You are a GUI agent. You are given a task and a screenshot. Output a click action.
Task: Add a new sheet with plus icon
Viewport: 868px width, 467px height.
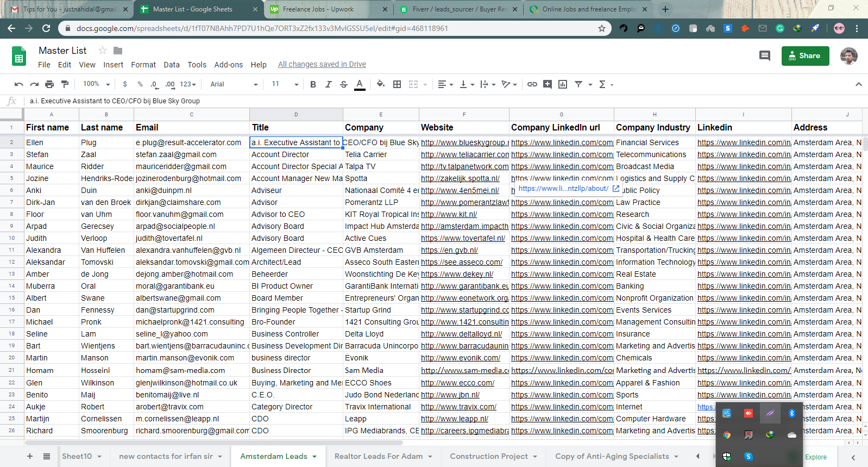30,457
